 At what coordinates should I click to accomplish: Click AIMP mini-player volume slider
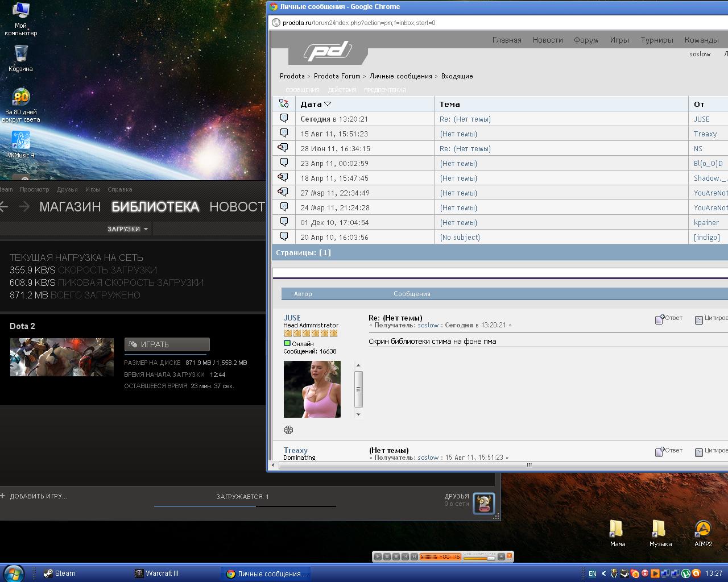(480, 559)
